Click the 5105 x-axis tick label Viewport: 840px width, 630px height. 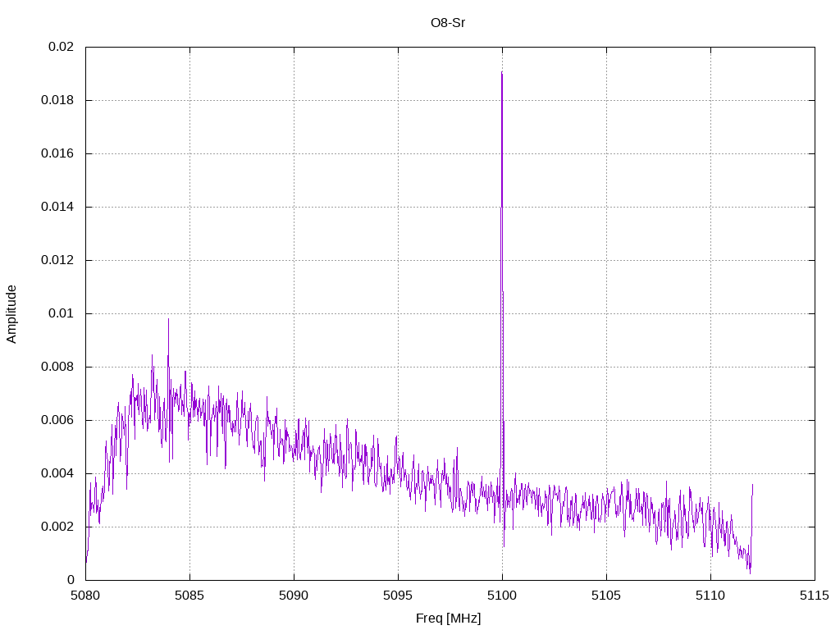[606, 596]
